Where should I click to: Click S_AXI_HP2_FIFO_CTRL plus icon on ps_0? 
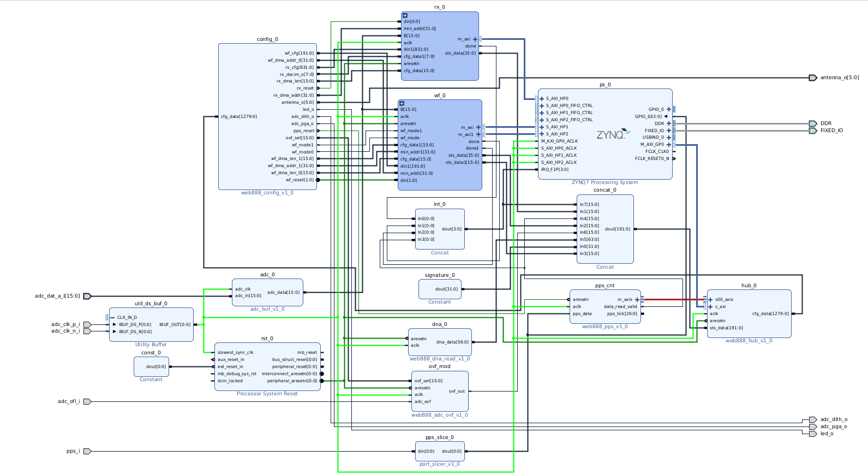(x=542, y=120)
